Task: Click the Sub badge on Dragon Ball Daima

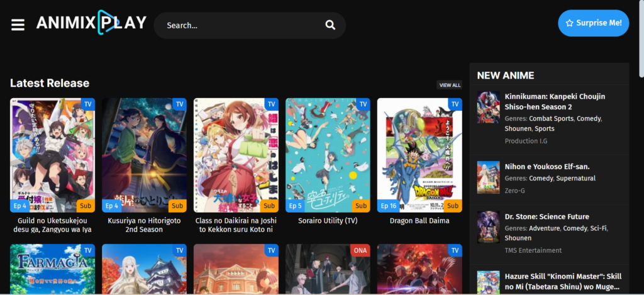Action: click(453, 206)
